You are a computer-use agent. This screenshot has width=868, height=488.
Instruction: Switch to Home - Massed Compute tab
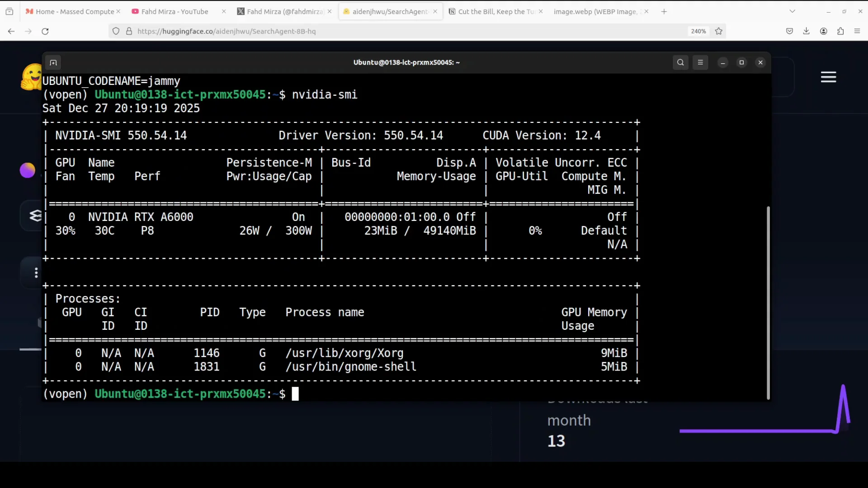pyautogui.click(x=75, y=12)
